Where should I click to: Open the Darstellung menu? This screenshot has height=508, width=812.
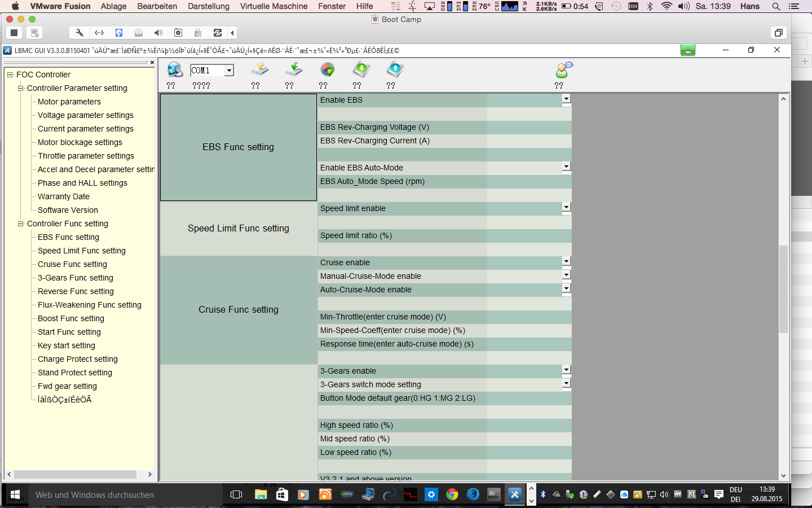pos(209,6)
